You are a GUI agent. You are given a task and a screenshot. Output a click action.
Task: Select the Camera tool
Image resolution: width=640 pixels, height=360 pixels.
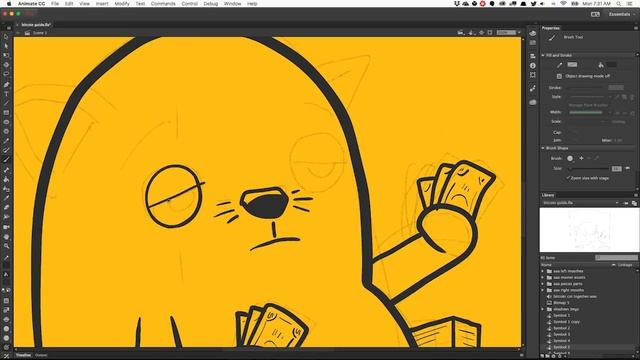coord(6,227)
